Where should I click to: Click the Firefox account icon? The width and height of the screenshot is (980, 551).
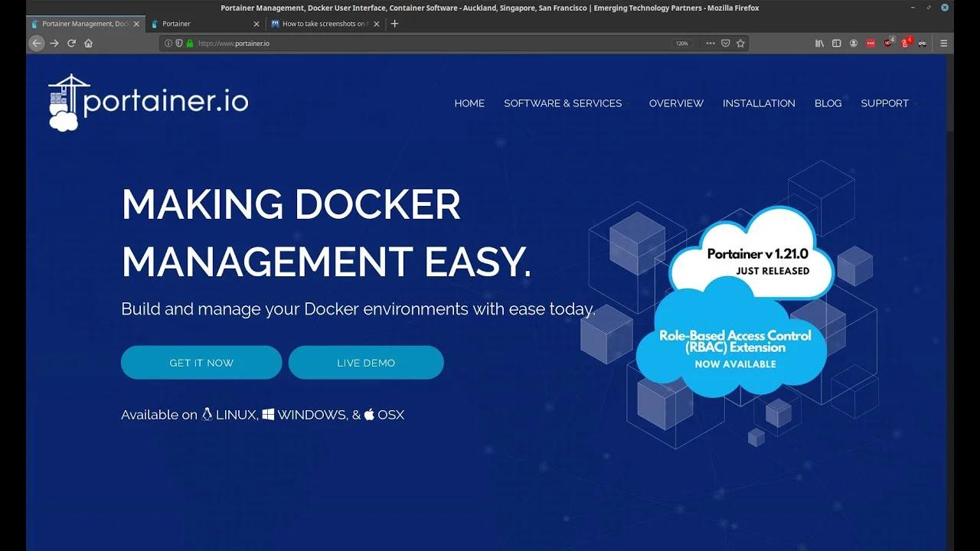(853, 44)
